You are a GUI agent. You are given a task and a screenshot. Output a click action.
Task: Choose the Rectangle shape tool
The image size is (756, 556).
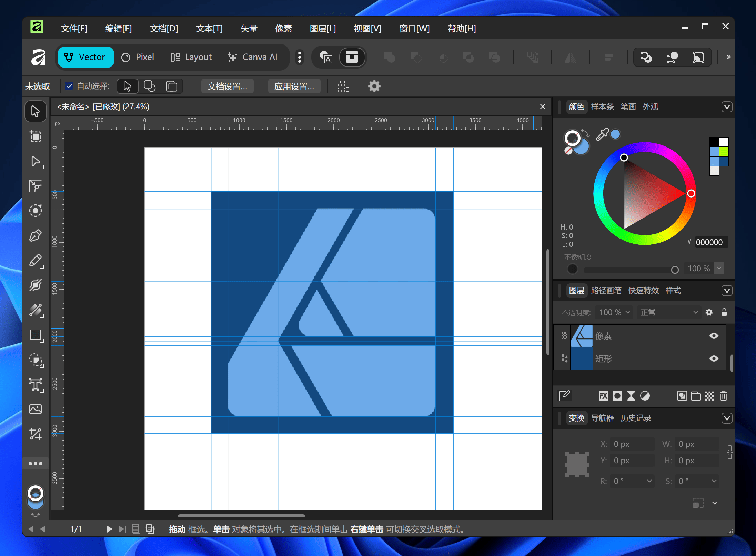tap(36, 335)
